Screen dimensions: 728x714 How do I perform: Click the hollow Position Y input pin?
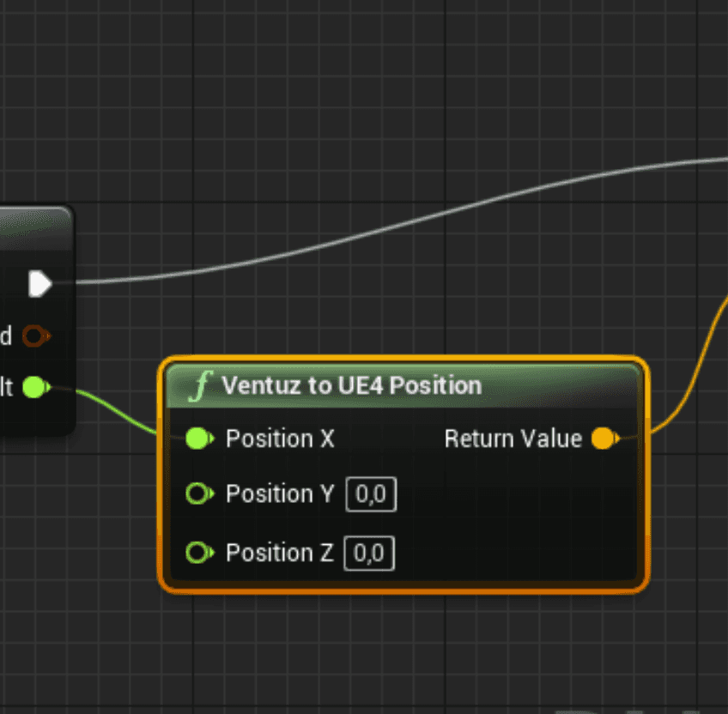coord(198,494)
